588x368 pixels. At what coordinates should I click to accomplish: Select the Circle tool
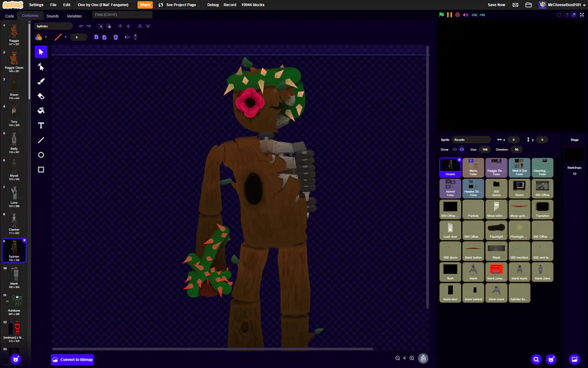click(x=41, y=155)
